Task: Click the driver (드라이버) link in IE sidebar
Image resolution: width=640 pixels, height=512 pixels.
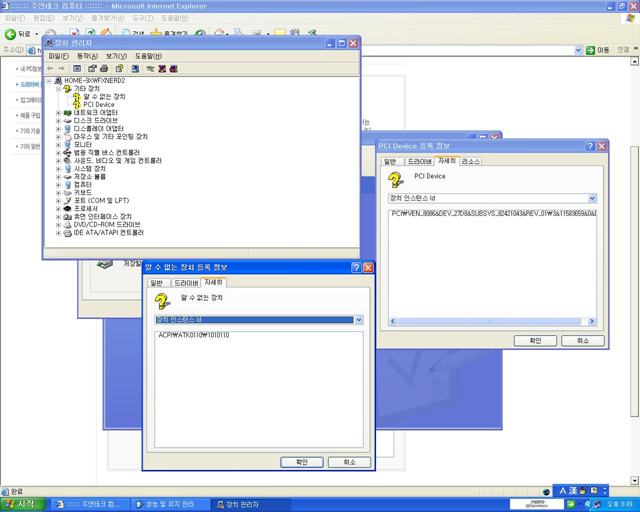Action: coord(29,85)
